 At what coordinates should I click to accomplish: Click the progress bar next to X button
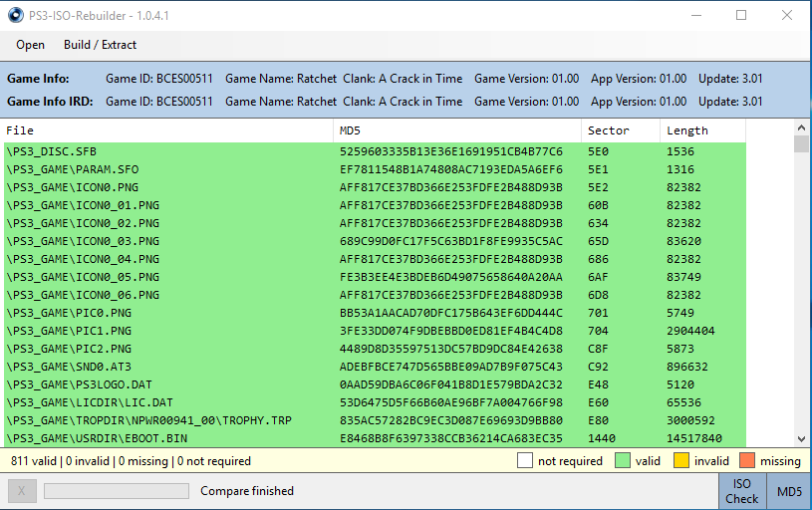pos(117,491)
